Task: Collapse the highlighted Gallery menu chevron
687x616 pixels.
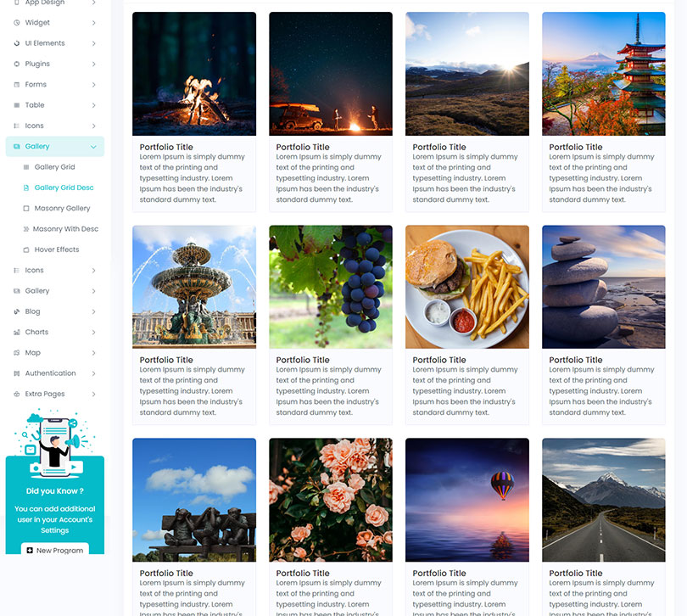Action: click(x=93, y=147)
